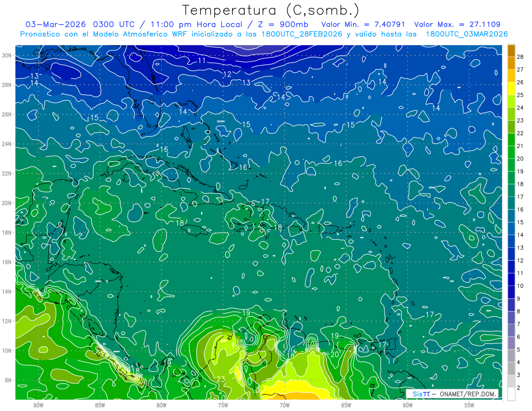Image resolution: width=532 pixels, height=411 pixels.
Task: Click the '80W' longitude axis label
Action: click(x=161, y=405)
